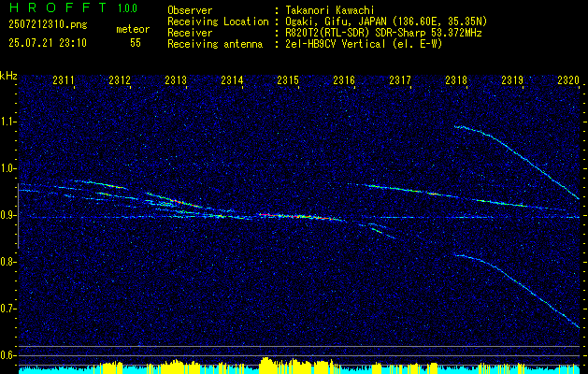Click the R820T2(RTL-SDR) SDR-Sharp 53.372MHz text
588x374 pixels.
[x=383, y=33]
